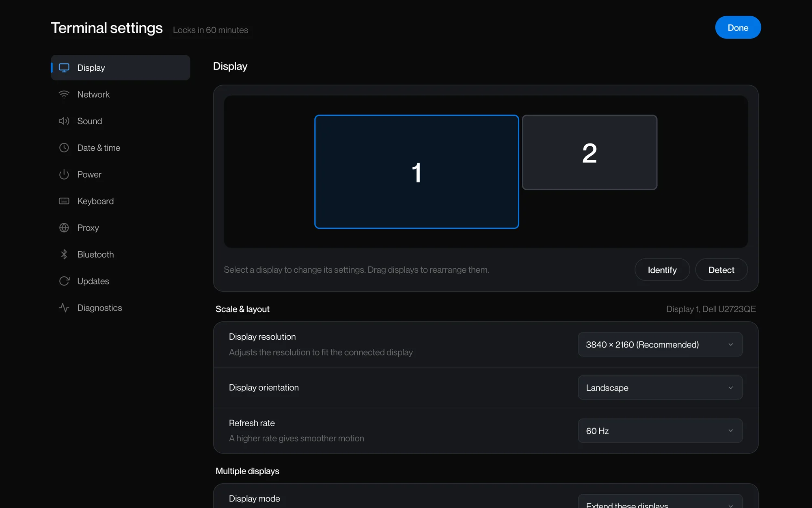
Task: Open the Bluetooth icon section
Action: pyautogui.click(x=64, y=254)
